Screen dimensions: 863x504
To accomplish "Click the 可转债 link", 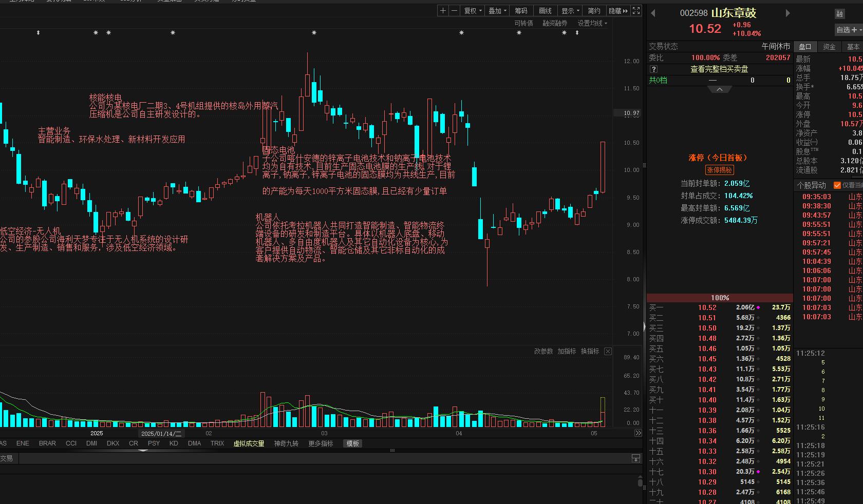I will pos(523,23).
